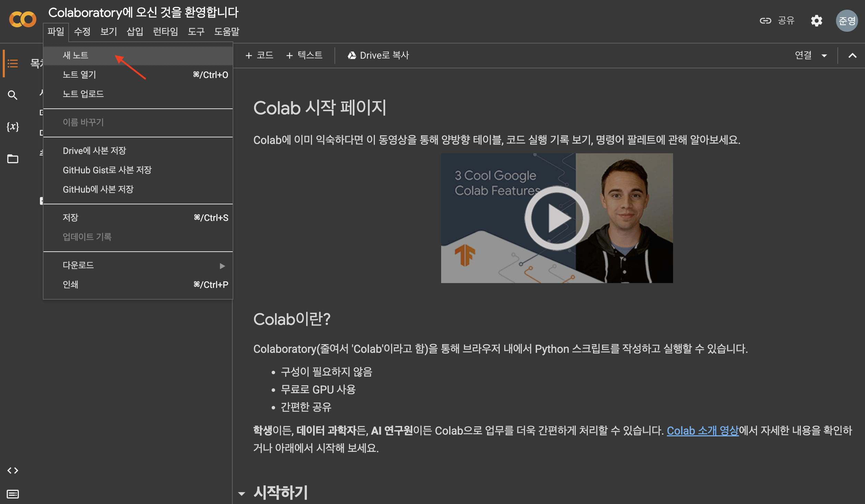Open the Colab 소개 영상 link
The image size is (865, 504).
point(702,430)
